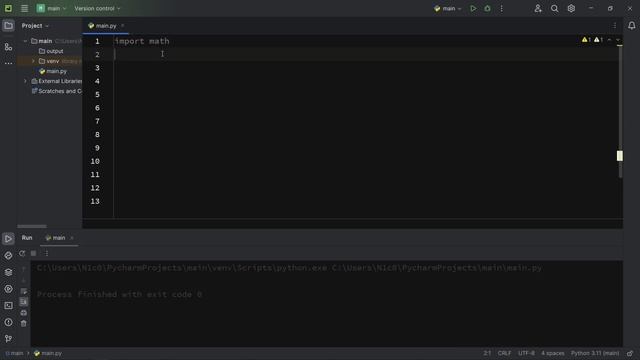Open the Git version control tool window
Viewport: 640px width, 360px height.
coord(8,338)
